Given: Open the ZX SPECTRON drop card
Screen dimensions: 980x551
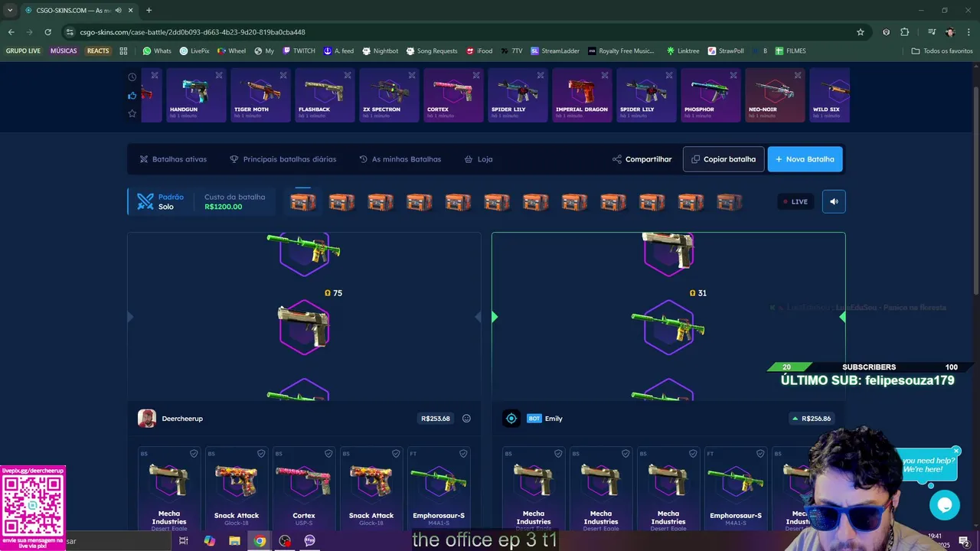Looking at the screenshot, I should pos(387,96).
